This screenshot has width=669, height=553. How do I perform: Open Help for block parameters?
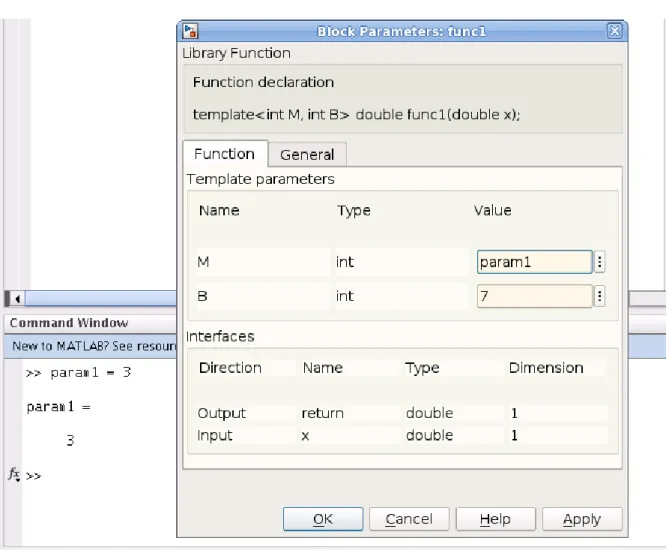pyautogui.click(x=495, y=519)
